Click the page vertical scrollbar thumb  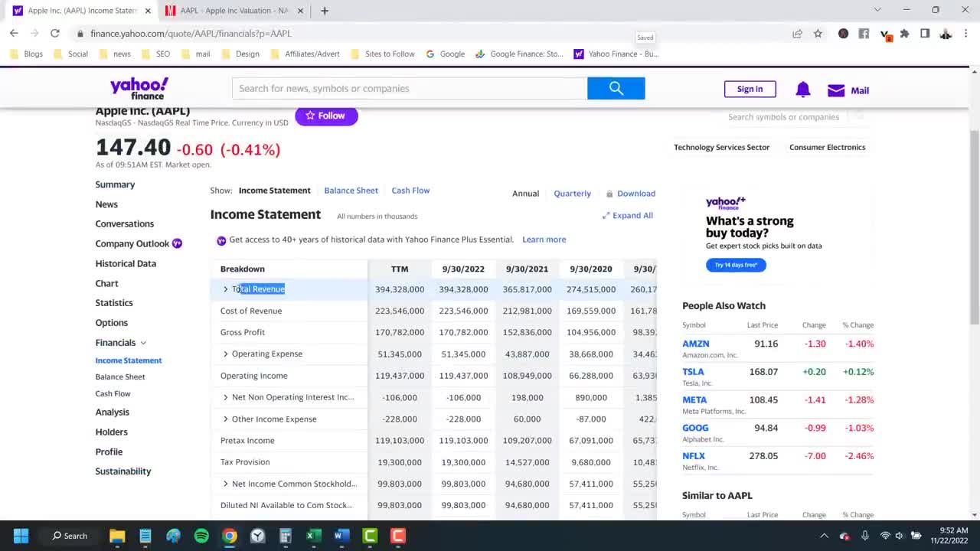point(974,227)
